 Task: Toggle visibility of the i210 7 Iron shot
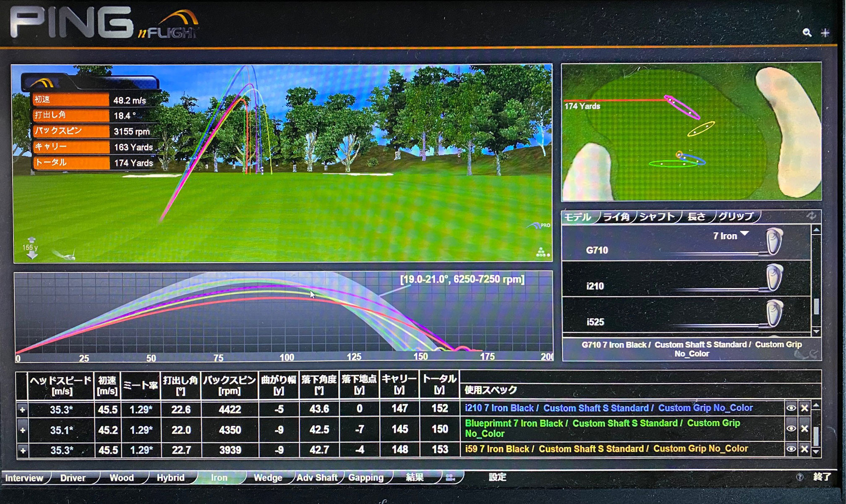point(791,408)
